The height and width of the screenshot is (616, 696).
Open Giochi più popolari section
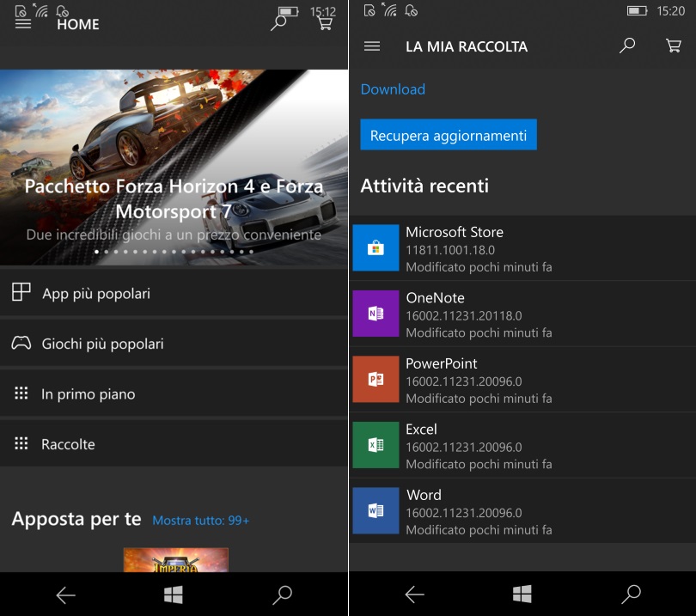pyautogui.click(x=174, y=343)
